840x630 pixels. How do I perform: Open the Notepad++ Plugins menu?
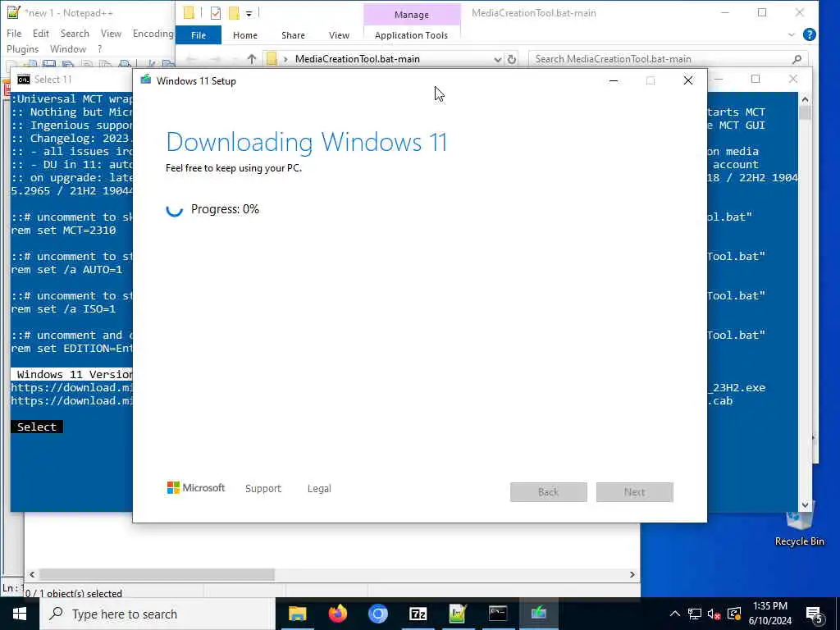point(22,48)
